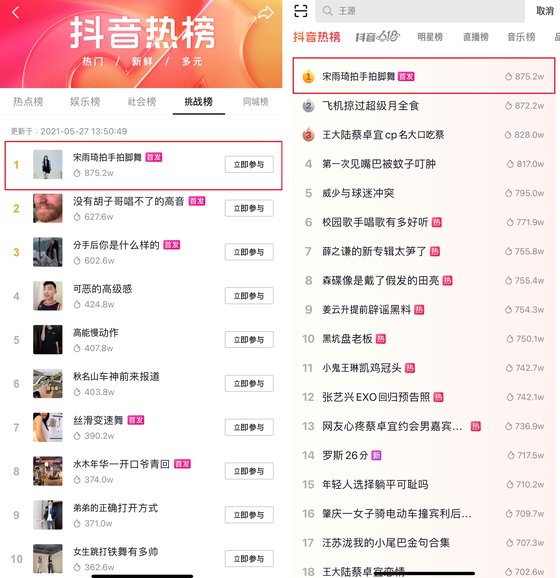Screen dimensions: 560x578
Task: Tap the back arrow on the 抖音热榜 header
Action: point(15,12)
